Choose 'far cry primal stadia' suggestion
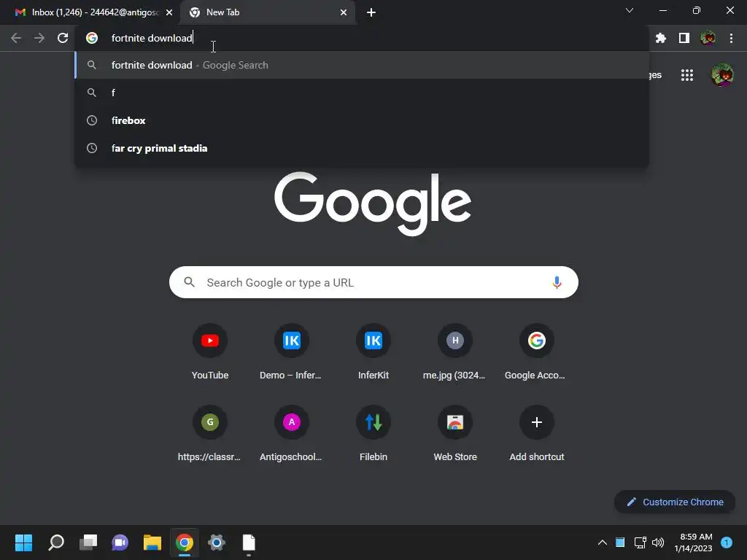This screenshot has width=747, height=560. pyautogui.click(x=362, y=148)
